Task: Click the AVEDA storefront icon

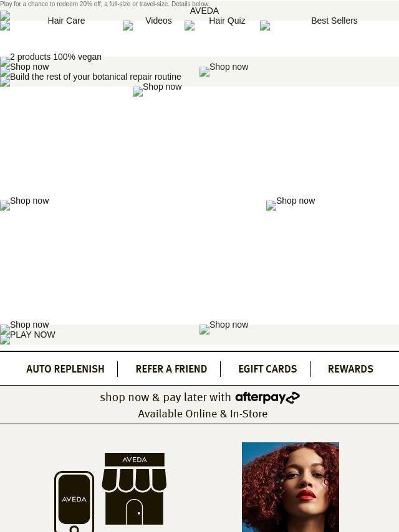Action: (x=134, y=489)
